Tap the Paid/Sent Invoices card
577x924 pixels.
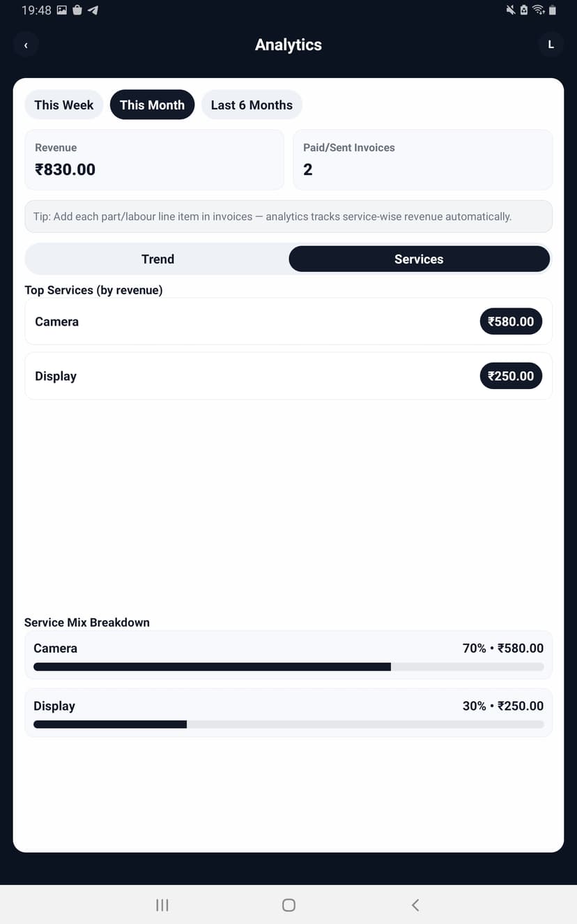tap(422, 160)
